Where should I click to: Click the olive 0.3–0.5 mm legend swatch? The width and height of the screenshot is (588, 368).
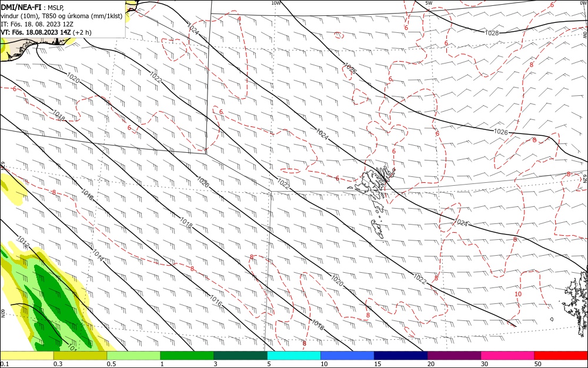point(80,355)
